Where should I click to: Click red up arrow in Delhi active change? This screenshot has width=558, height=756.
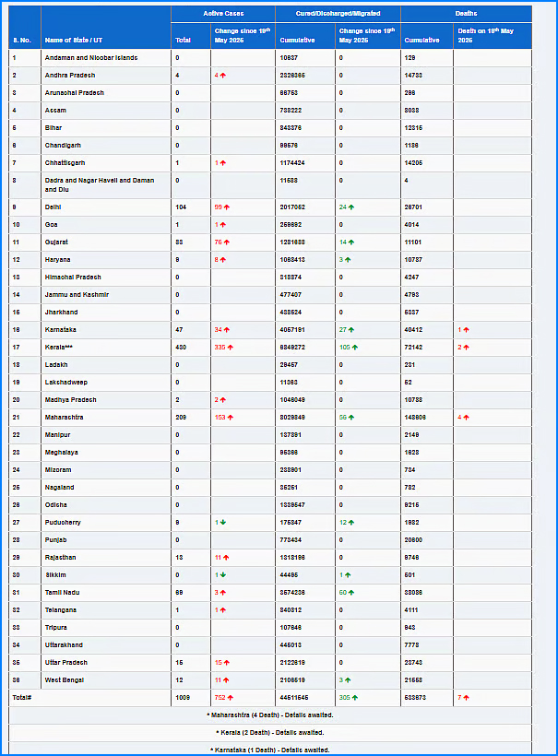tap(227, 207)
